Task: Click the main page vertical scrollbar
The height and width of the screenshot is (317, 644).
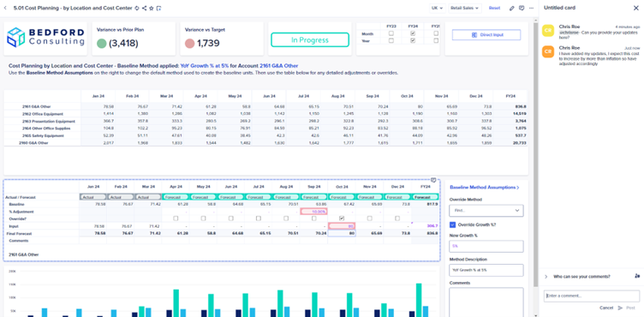Action: 535,154
